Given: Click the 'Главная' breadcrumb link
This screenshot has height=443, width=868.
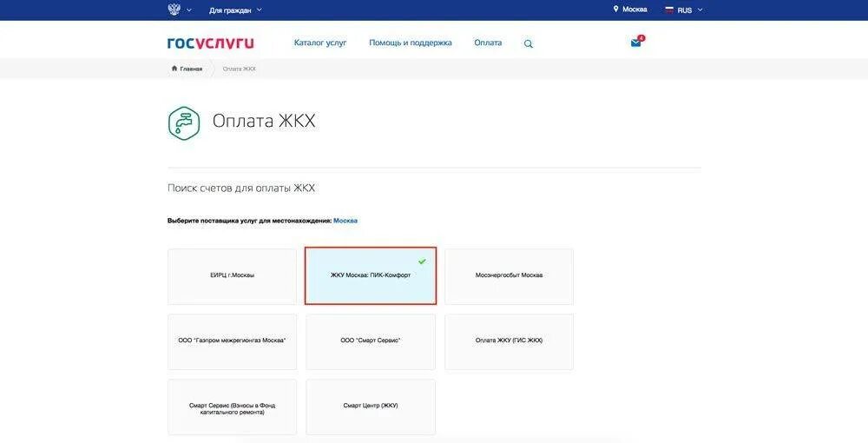Looking at the screenshot, I should pos(191,69).
